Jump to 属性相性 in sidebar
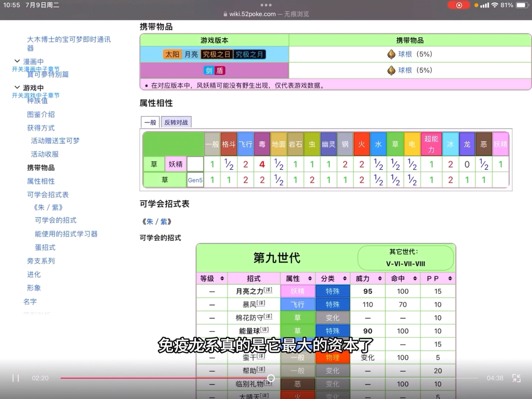The image size is (532, 399). (41, 181)
